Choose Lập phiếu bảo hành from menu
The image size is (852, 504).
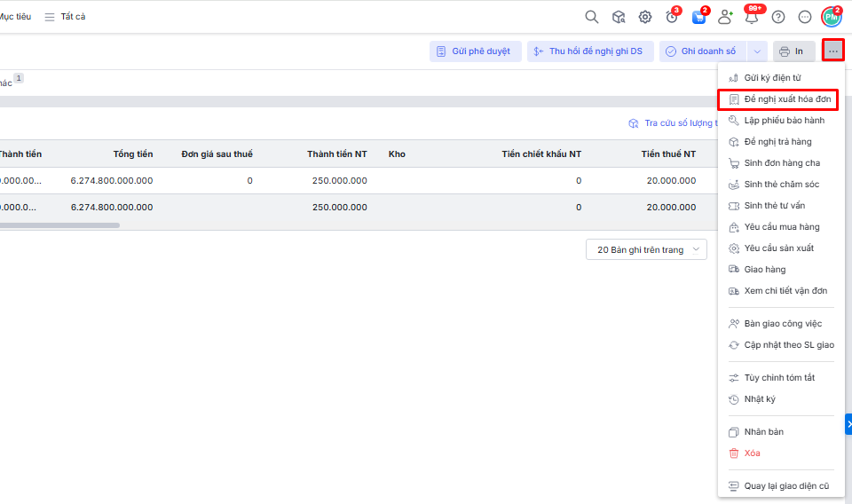777,121
